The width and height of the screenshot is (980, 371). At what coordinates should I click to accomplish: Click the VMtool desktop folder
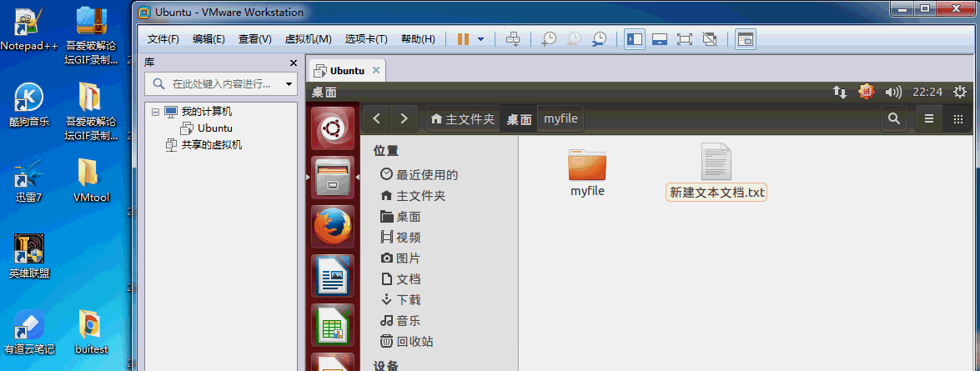(x=91, y=181)
